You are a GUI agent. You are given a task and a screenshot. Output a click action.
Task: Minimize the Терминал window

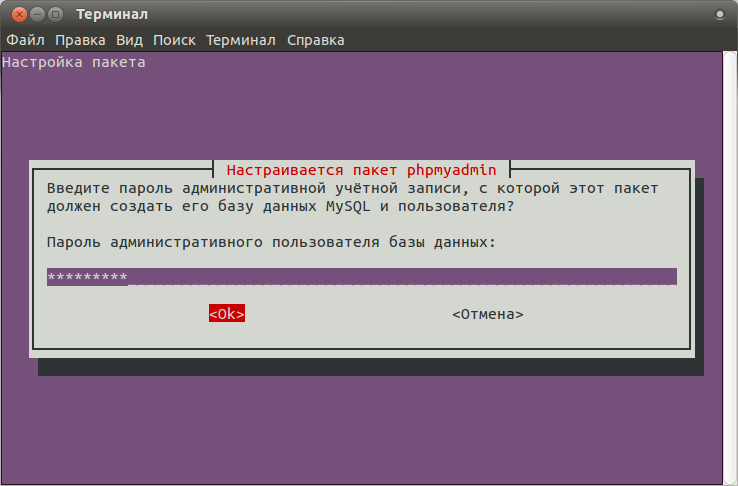pyautogui.click(x=37, y=15)
